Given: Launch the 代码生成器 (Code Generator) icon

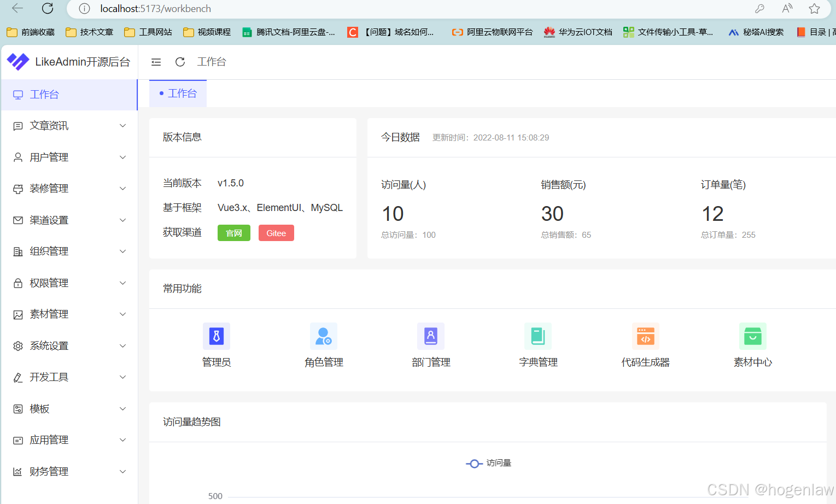Looking at the screenshot, I should pos(645,336).
